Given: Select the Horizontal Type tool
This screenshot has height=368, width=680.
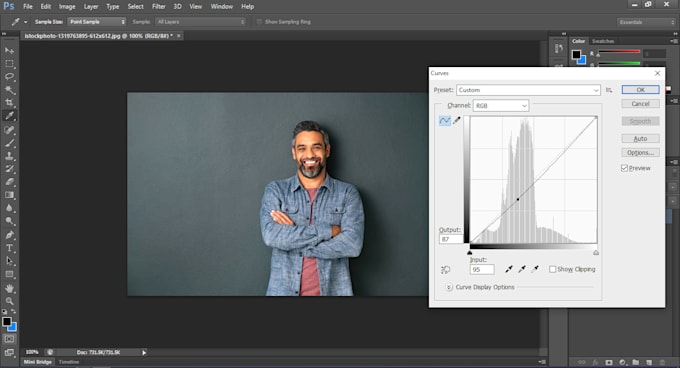Looking at the screenshot, I should point(9,248).
